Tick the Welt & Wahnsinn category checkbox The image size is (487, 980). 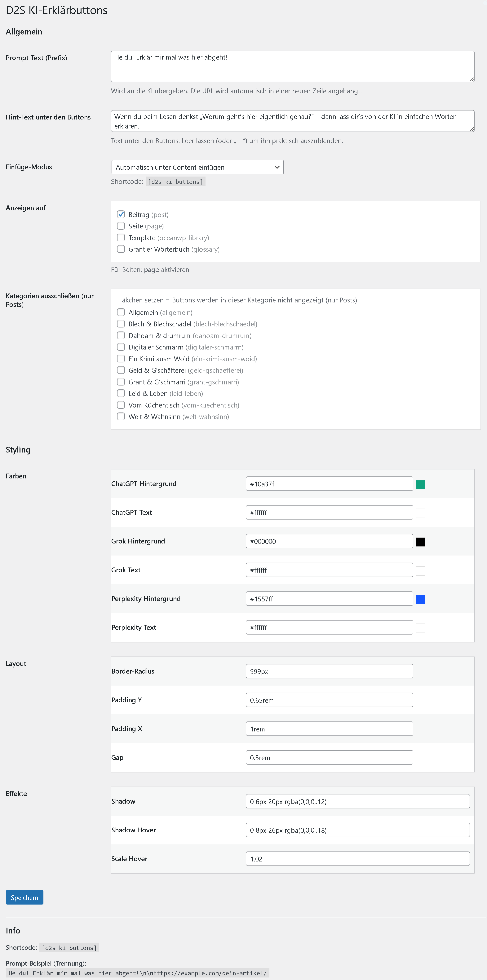point(121,417)
